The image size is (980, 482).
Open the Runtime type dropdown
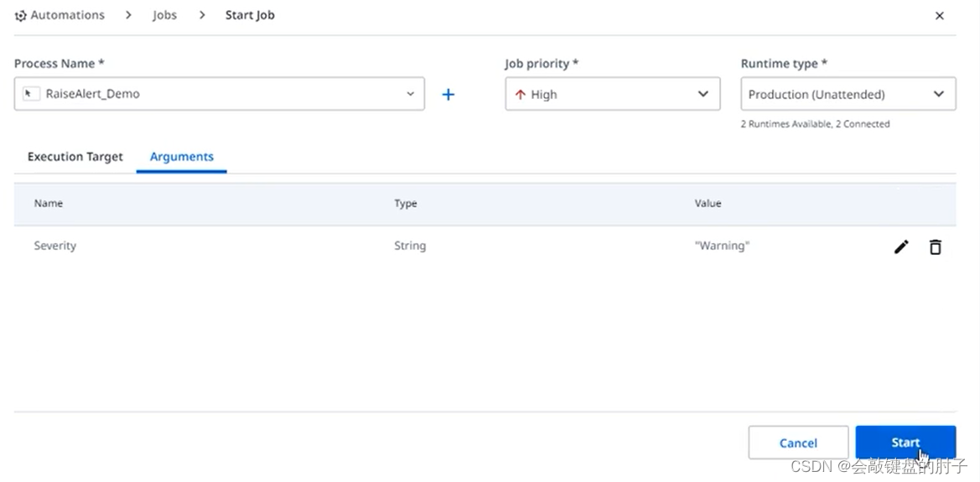tap(848, 95)
